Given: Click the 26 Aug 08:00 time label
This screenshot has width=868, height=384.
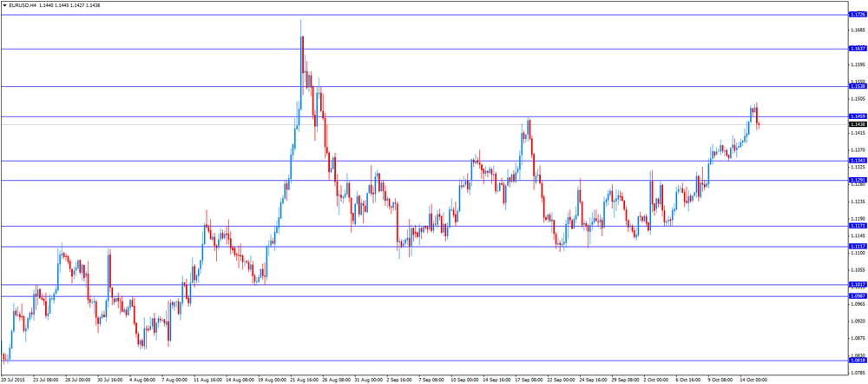Looking at the screenshot, I should point(335,381).
